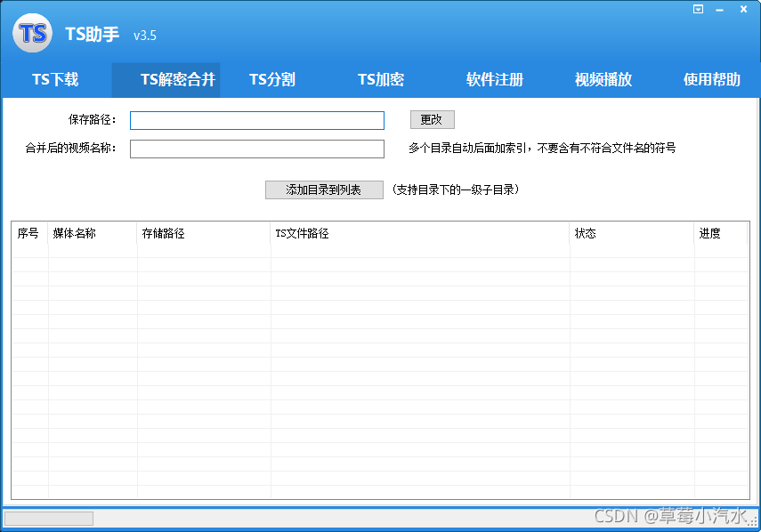Go to the TS加密 tab
This screenshot has height=532, width=761.
pos(381,79)
